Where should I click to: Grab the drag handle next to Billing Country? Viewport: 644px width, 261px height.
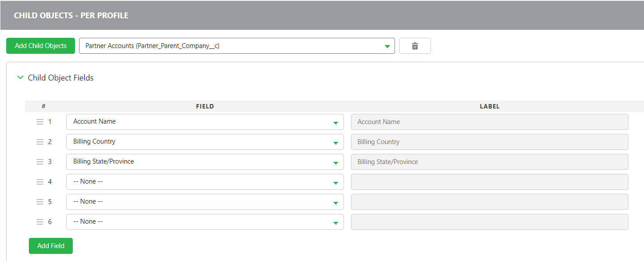click(40, 141)
